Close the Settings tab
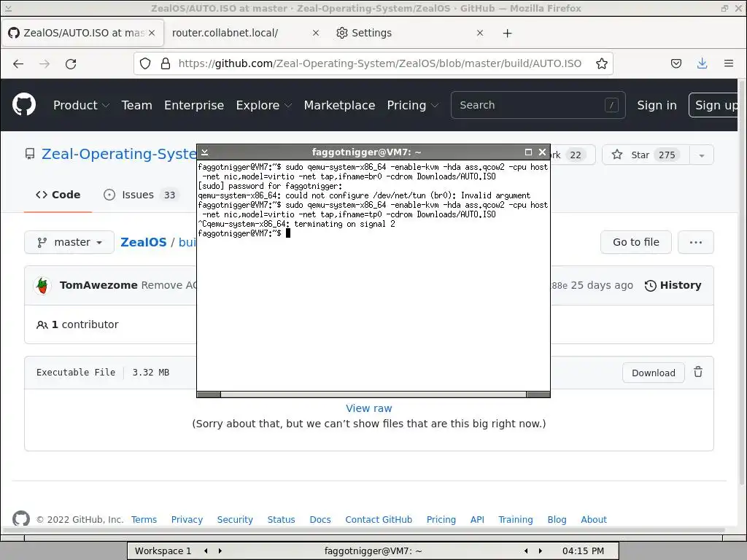This screenshot has width=747, height=560. 480,33
